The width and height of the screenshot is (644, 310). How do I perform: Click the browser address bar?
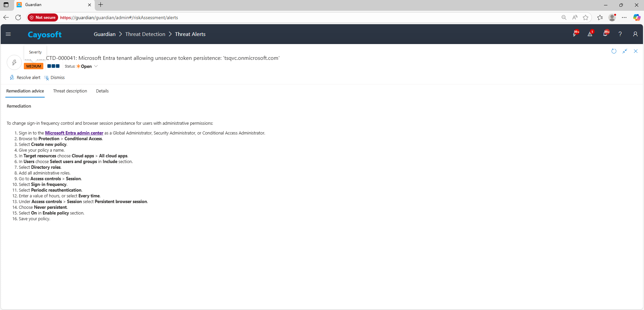(302, 17)
